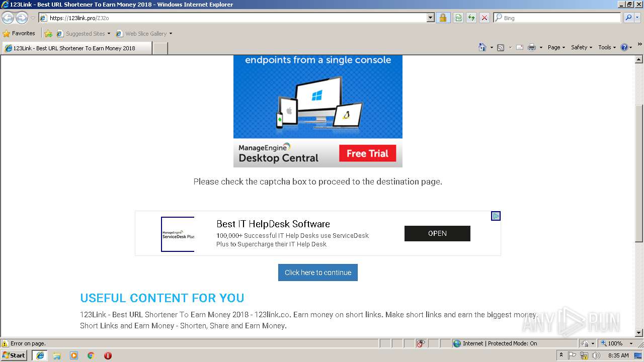Launch Windows Media Player from taskbar
This screenshot has width=644, height=362.
tap(74, 355)
